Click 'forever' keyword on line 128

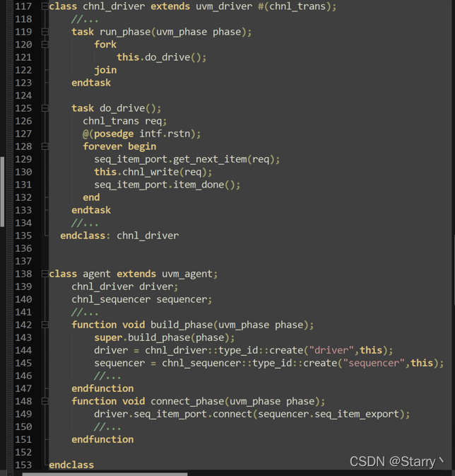(102, 146)
